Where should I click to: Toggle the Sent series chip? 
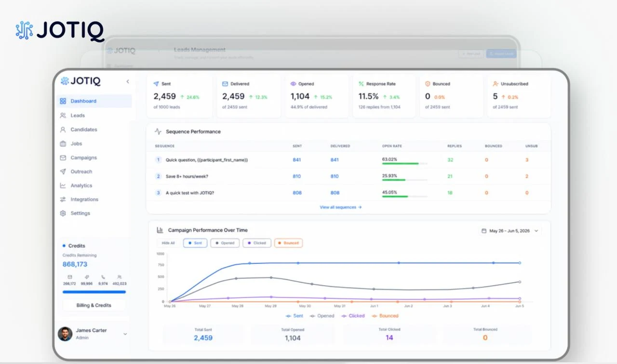click(x=195, y=243)
